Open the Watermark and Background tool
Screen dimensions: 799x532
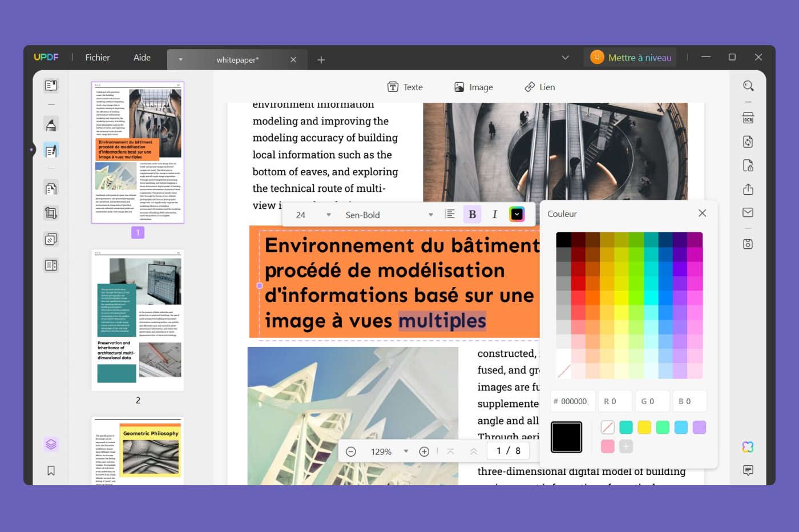tap(51, 239)
